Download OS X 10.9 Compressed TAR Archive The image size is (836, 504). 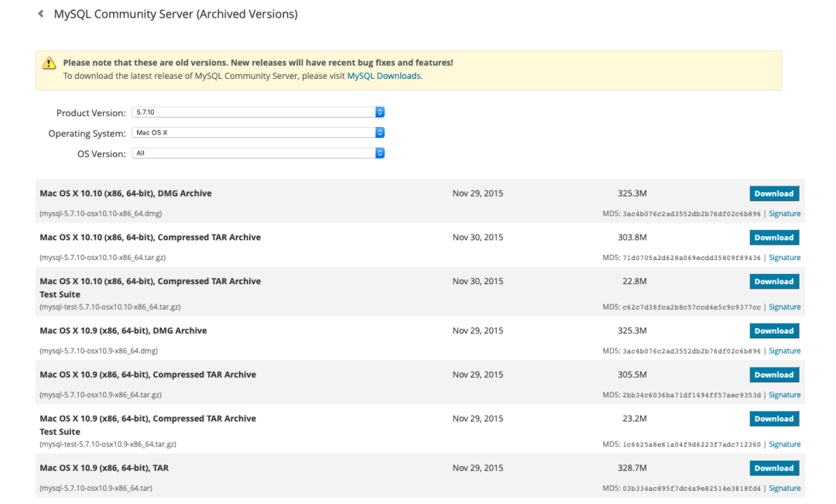pyautogui.click(x=773, y=375)
